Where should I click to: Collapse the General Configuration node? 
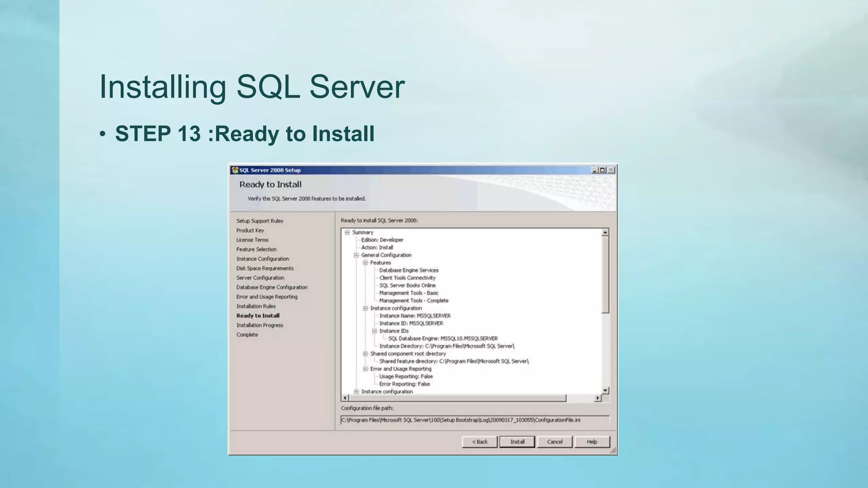[356, 255]
